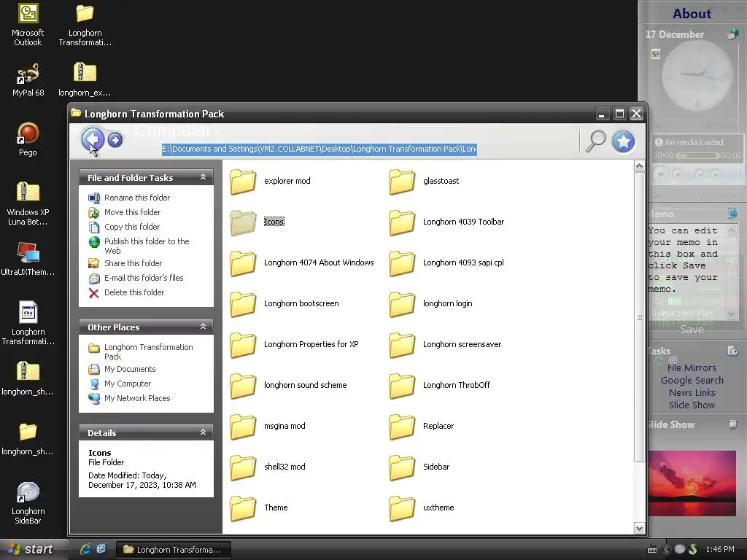Select the Sidebar folder
The height and width of the screenshot is (560, 747).
pyautogui.click(x=419, y=467)
